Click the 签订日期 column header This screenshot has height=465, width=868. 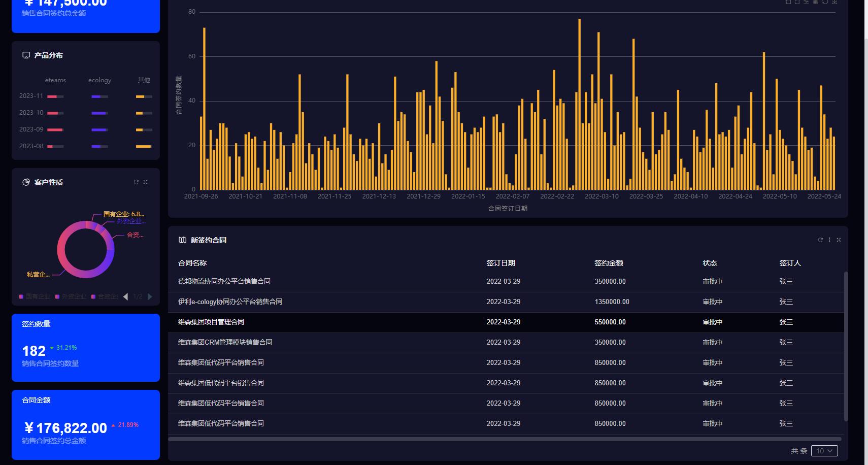[500, 263]
